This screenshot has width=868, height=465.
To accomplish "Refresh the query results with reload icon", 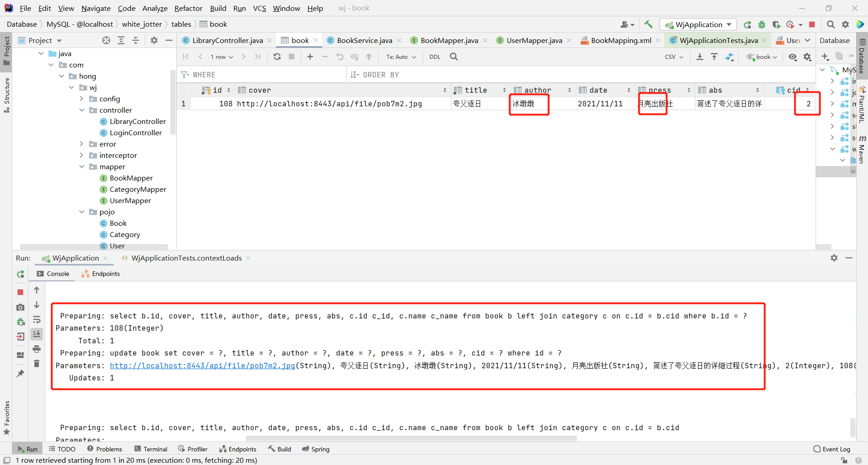I will pos(278,57).
